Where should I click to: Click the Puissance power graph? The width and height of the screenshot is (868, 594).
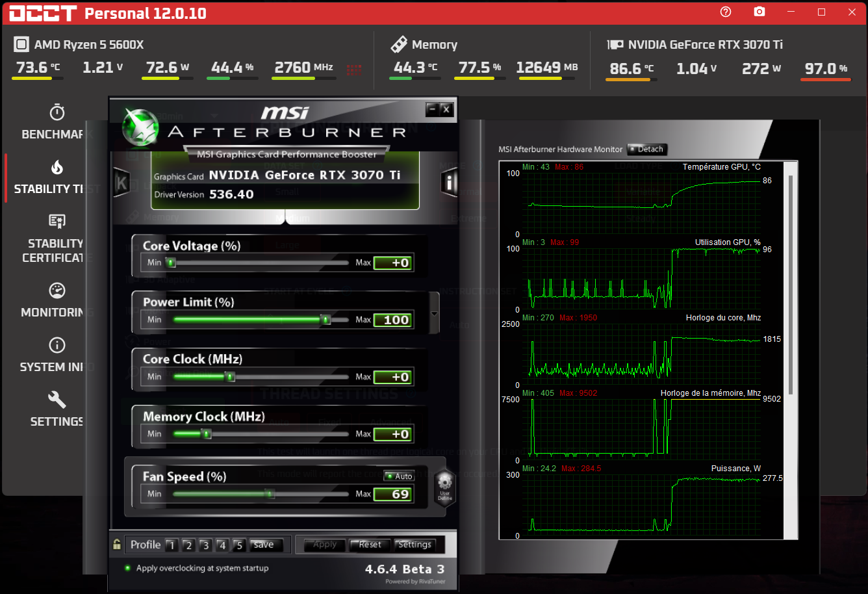coord(642,505)
